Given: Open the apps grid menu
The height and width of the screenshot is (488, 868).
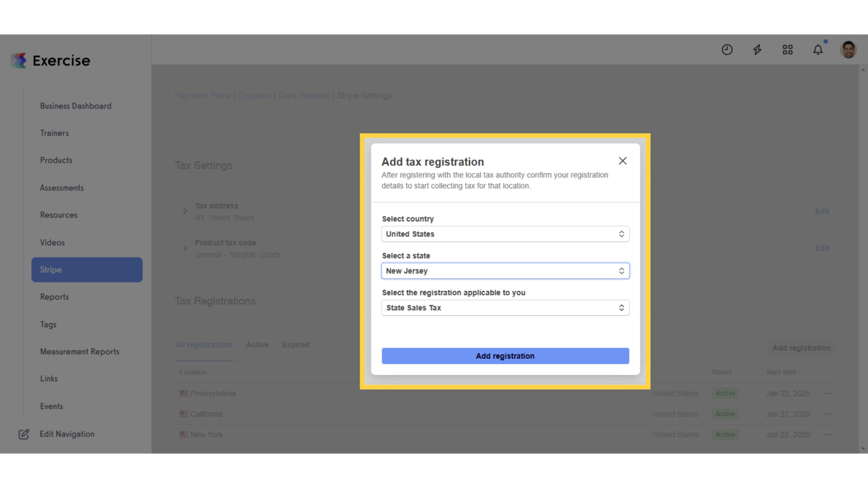Looking at the screenshot, I should 787,49.
